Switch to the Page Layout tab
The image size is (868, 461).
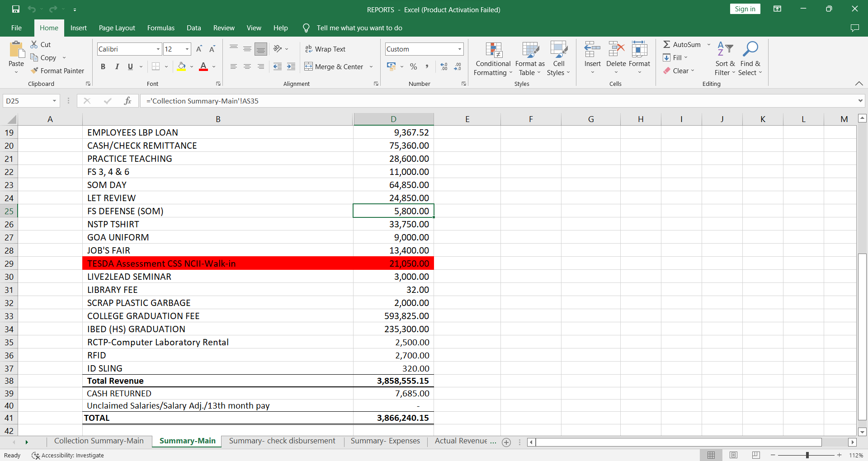point(117,28)
